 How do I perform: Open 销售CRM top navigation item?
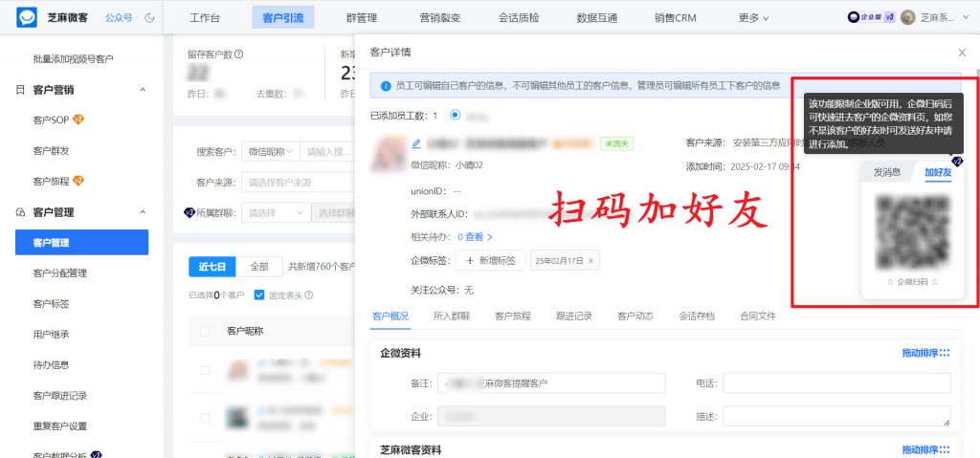[675, 18]
